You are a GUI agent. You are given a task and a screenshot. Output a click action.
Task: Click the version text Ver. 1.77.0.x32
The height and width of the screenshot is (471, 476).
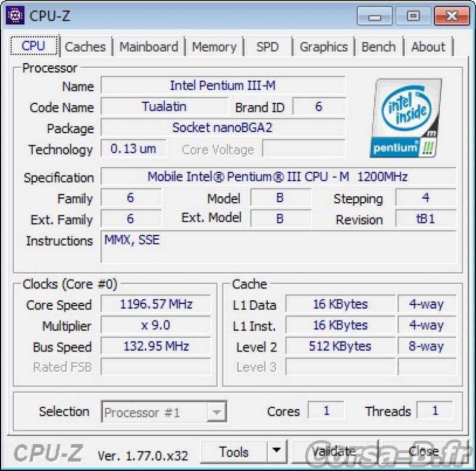coord(143,456)
